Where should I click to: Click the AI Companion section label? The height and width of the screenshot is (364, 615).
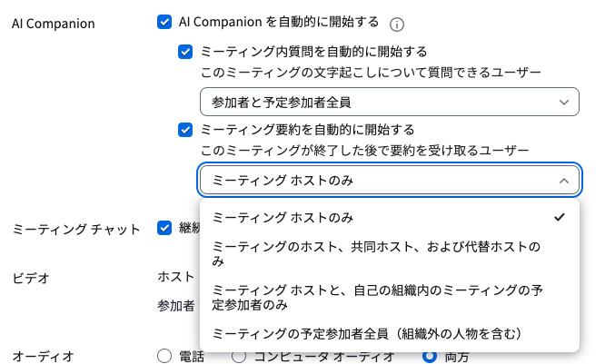tap(54, 24)
